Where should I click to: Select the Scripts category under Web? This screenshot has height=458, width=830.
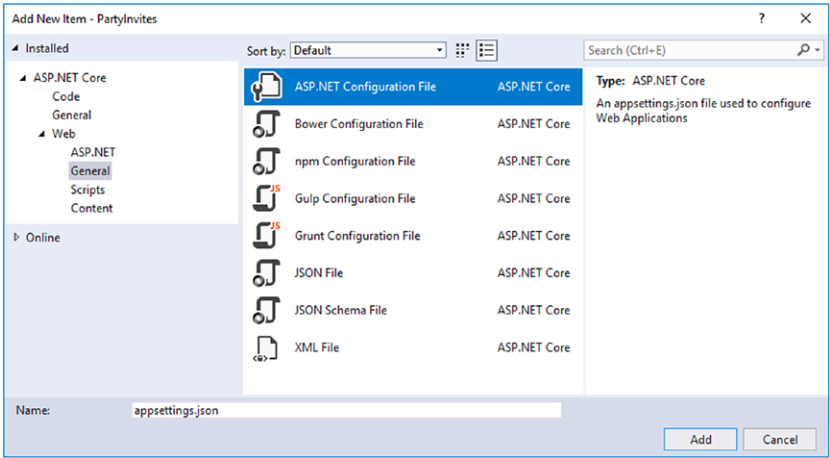[88, 190]
